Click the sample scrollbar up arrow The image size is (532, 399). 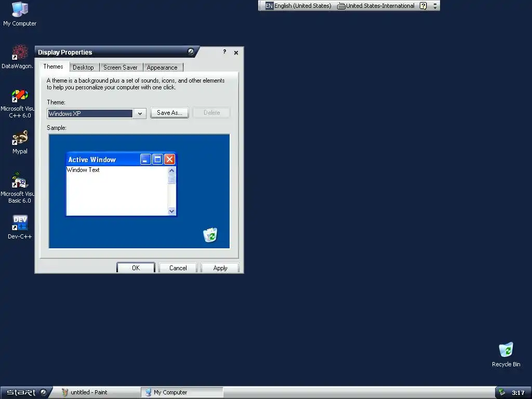pos(171,170)
